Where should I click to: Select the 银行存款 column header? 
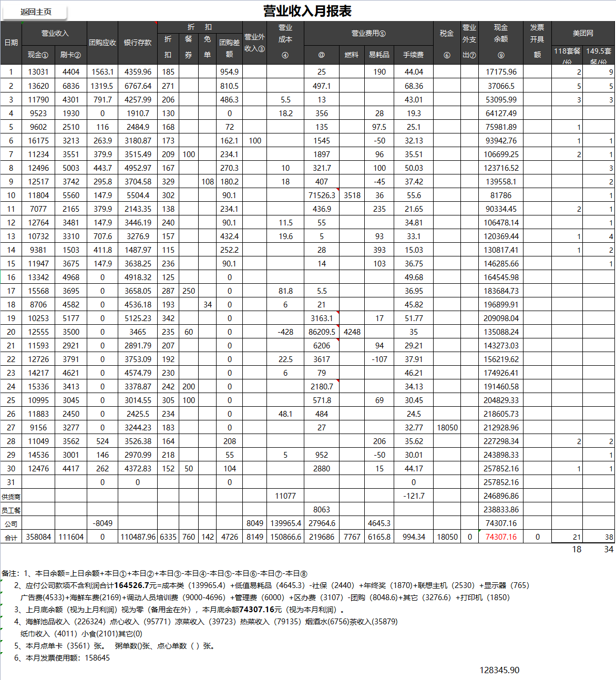pyautogui.click(x=138, y=43)
